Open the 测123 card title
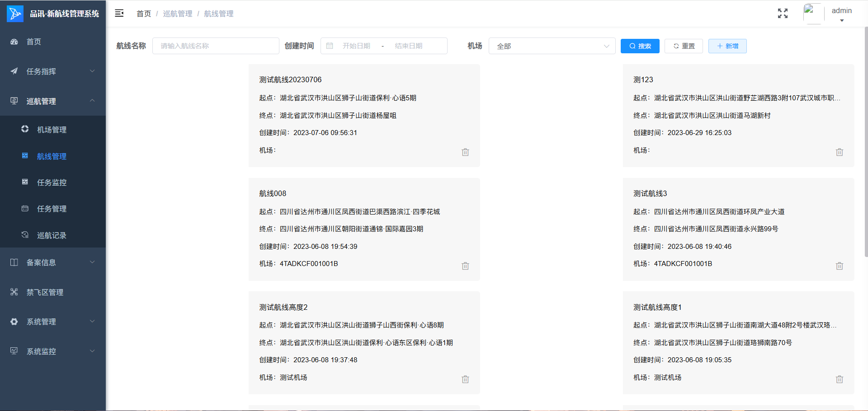 click(x=643, y=79)
